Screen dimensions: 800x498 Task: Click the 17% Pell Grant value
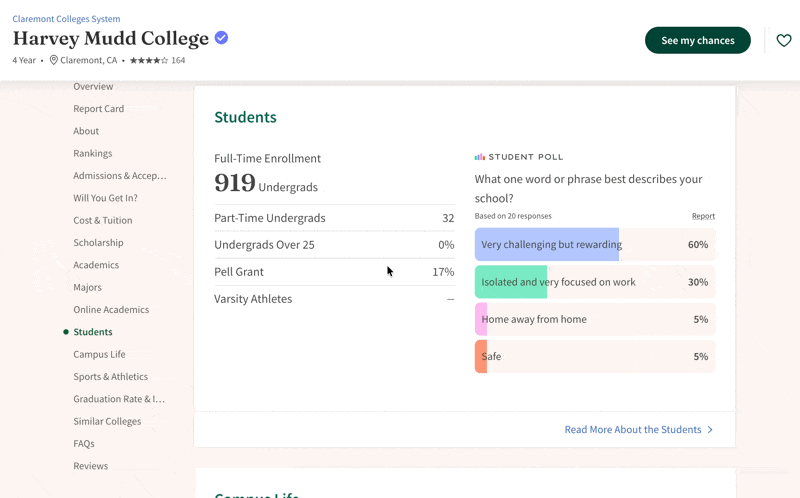[x=443, y=272]
